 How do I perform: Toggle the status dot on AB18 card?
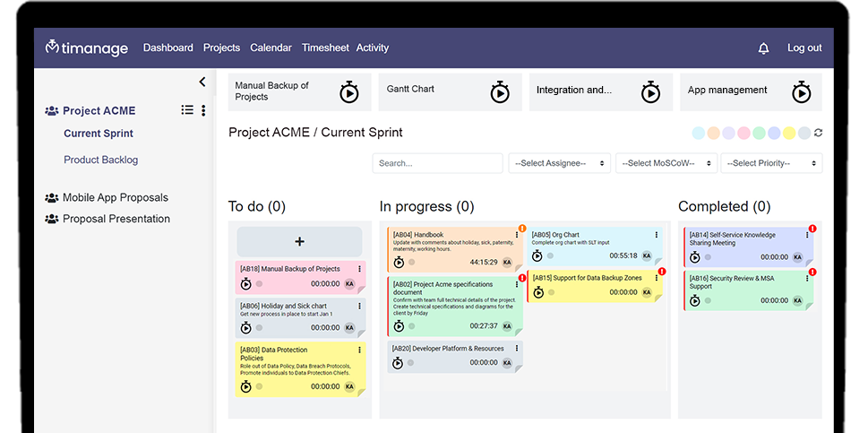coord(260,284)
